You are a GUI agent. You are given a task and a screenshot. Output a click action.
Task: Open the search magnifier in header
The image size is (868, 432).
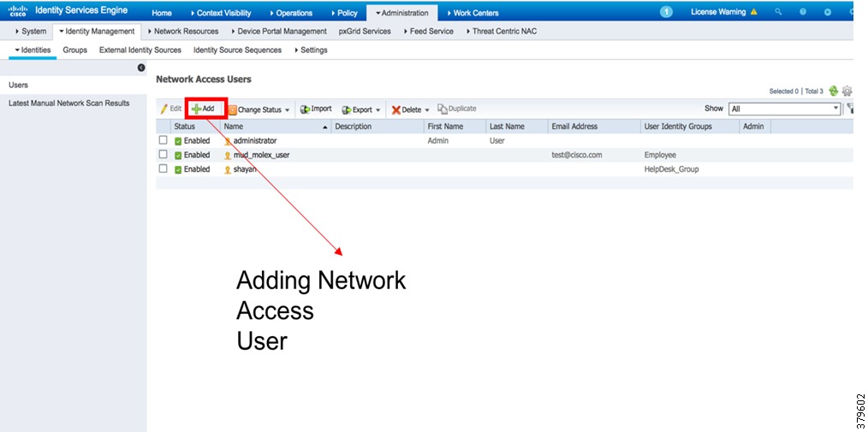(x=778, y=12)
